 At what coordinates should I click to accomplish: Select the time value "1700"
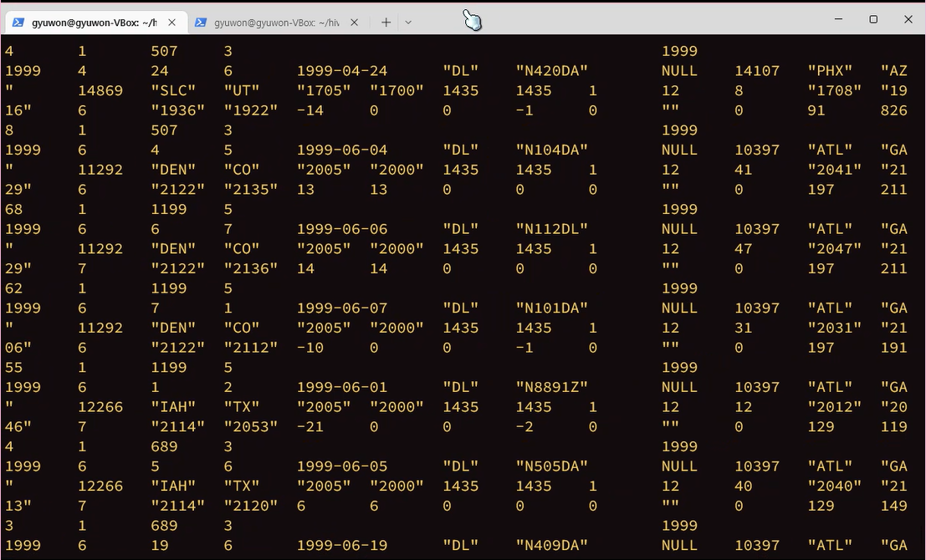click(x=396, y=91)
